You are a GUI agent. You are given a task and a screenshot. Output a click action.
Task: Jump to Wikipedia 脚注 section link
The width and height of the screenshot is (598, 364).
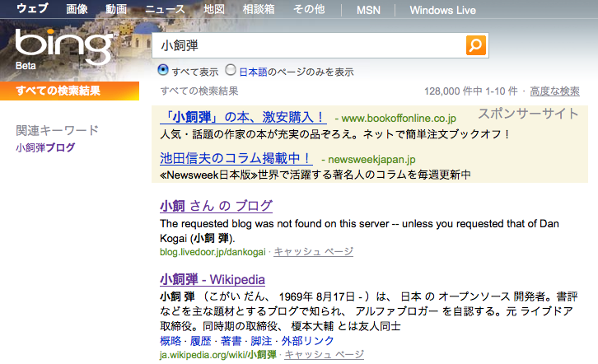(261, 341)
